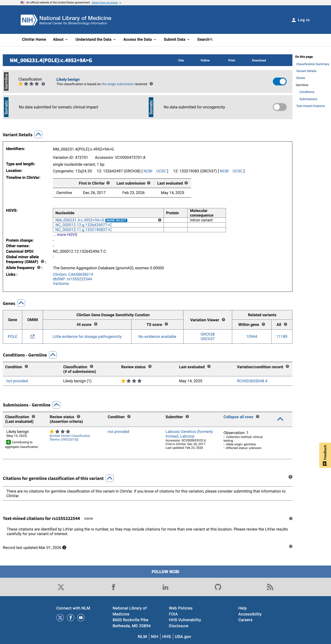
Task: Open NCBI Facebook page in Follow NCBI
Action: coord(113,587)
